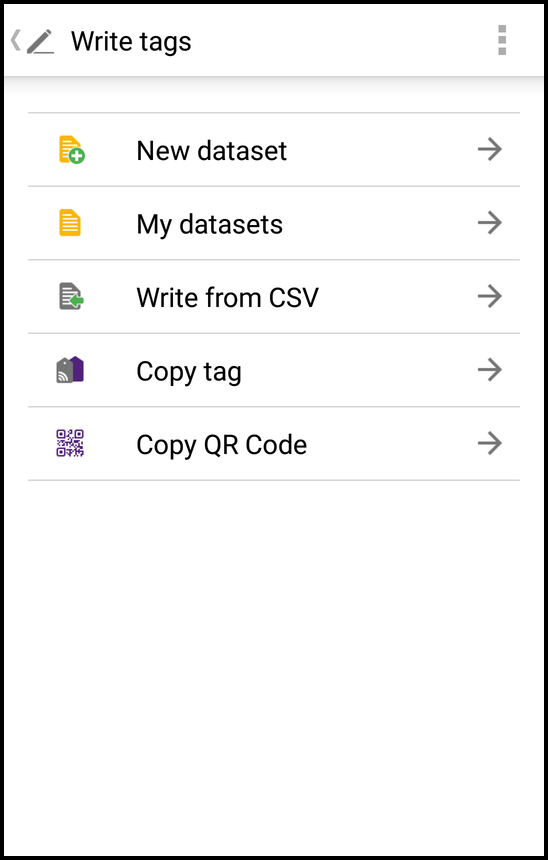The image size is (548, 860).
Task: Tap the Write from CSV import icon
Action: tap(71, 297)
